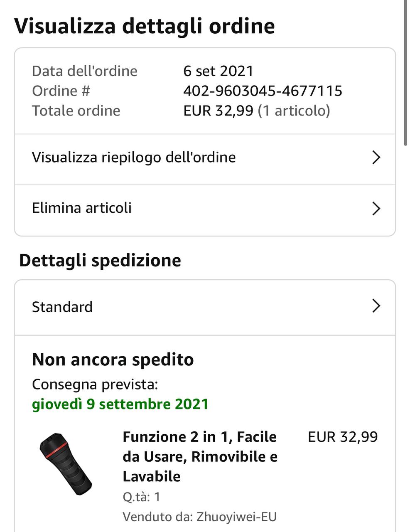Click chevron arrow beside Elimina articoli
The width and height of the screenshot is (410, 532).
click(x=376, y=208)
